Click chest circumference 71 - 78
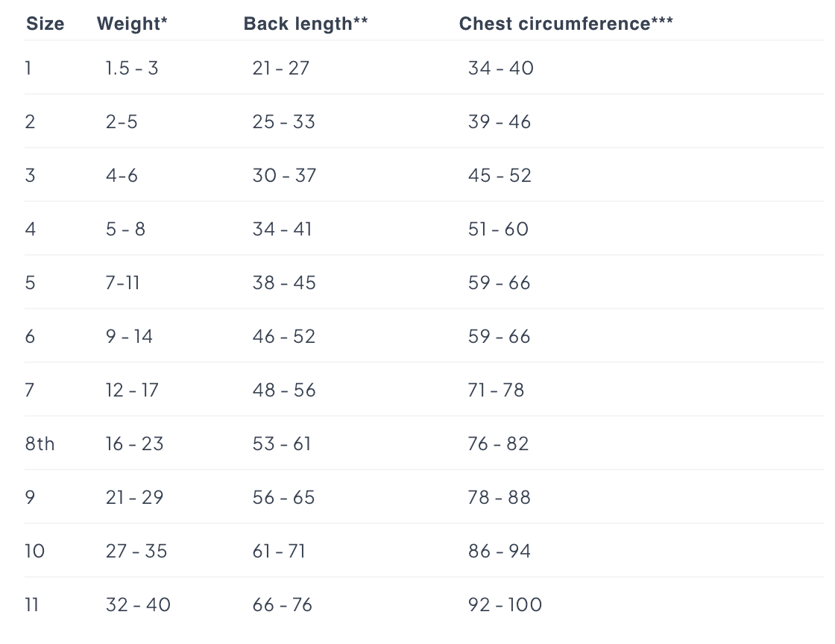Screen dimensions: 835x644 [496, 391]
